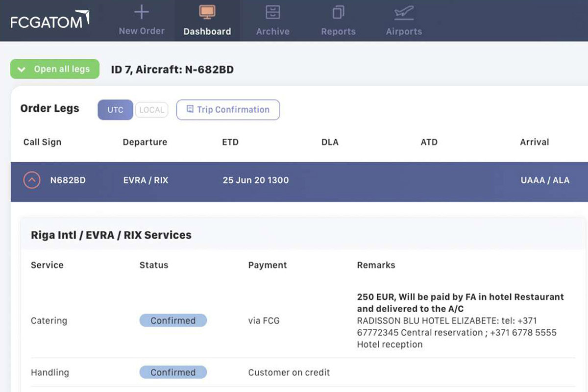
Task: Click departure airport EVRA / RIX
Action: [x=146, y=180]
